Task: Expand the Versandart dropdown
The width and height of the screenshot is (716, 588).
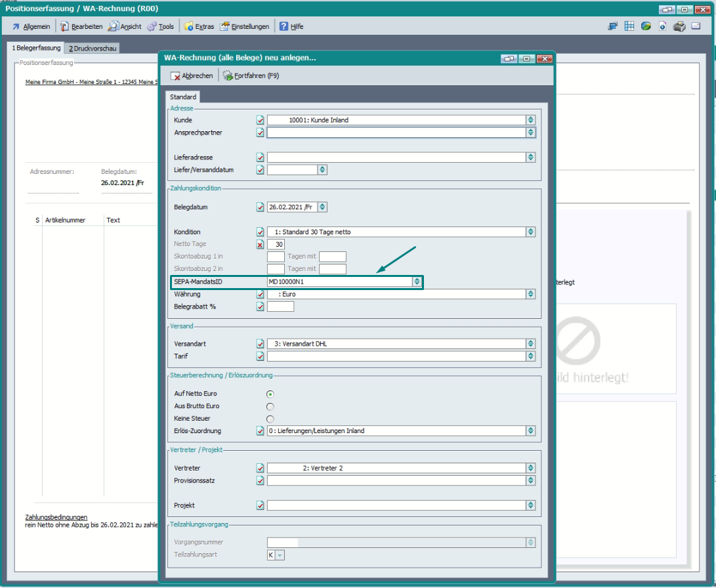Action: [530, 344]
